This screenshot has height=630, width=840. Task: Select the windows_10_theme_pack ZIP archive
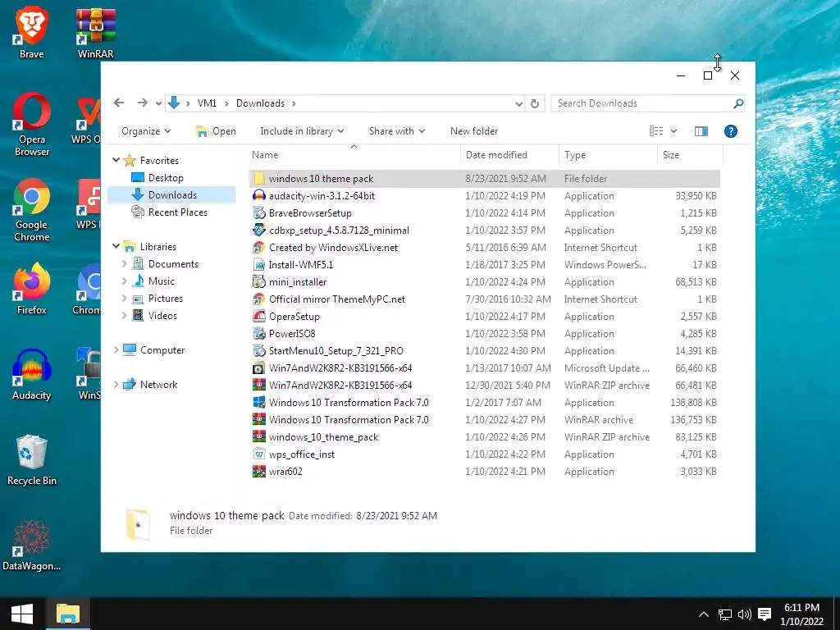tap(485, 436)
